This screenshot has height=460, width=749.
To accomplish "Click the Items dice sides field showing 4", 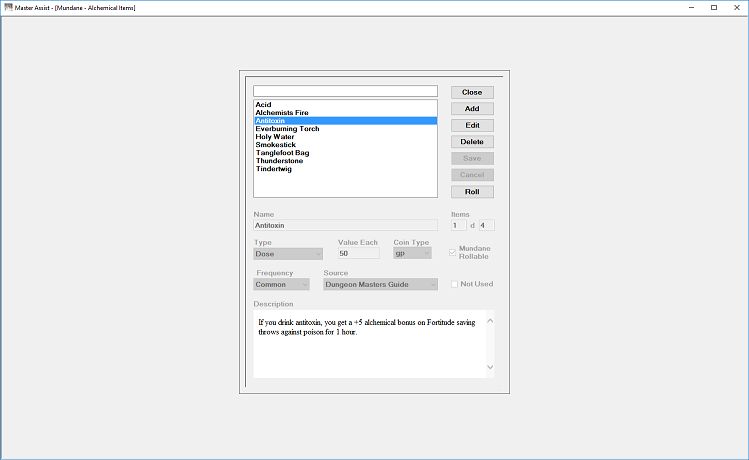I will (487, 225).
